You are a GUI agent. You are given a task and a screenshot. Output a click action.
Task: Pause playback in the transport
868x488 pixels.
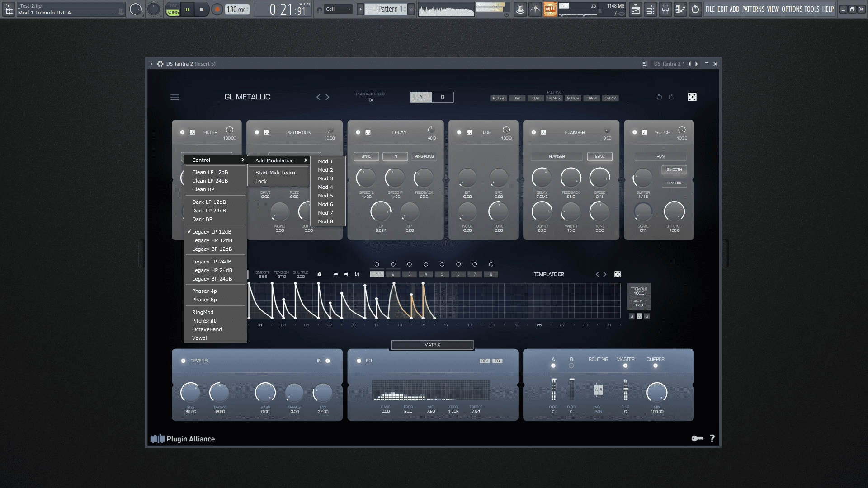(187, 9)
